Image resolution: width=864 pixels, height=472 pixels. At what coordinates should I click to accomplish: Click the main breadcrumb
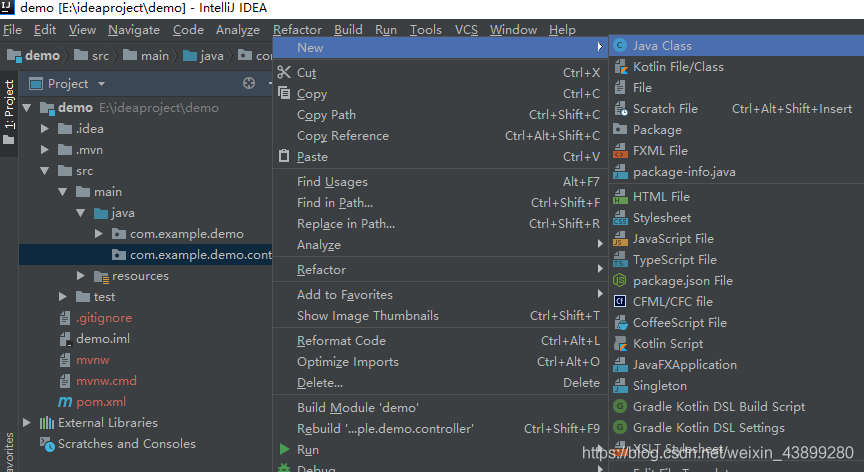pyautogui.click(x=146, y=56)
